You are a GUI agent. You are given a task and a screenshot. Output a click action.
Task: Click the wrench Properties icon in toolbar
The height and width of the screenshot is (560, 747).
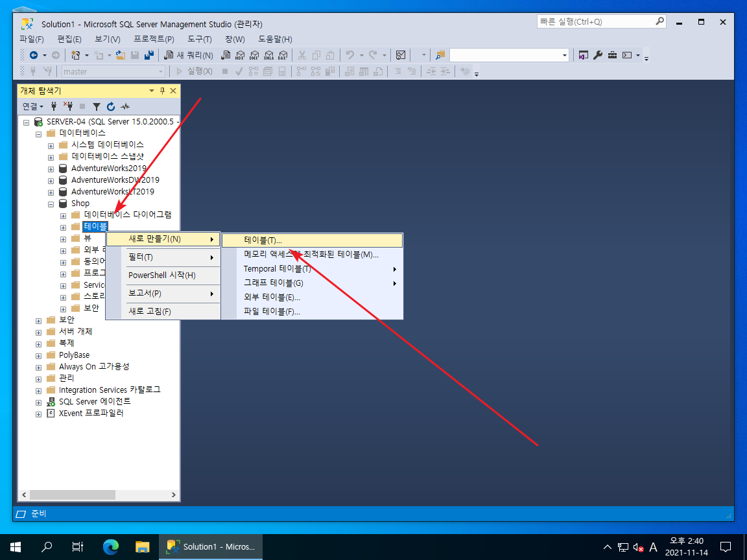point(598,55)
